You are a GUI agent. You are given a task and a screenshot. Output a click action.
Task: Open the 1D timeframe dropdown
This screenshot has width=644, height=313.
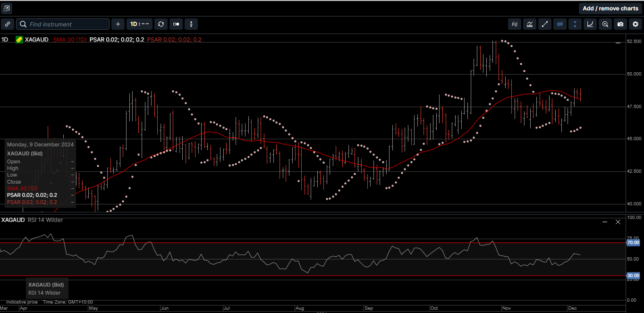139,24
